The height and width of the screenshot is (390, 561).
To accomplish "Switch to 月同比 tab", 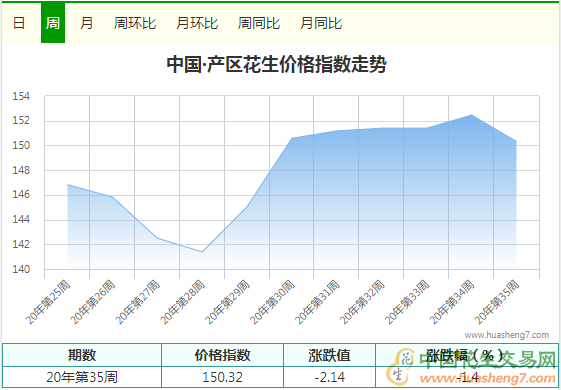I will coord(321,23).
